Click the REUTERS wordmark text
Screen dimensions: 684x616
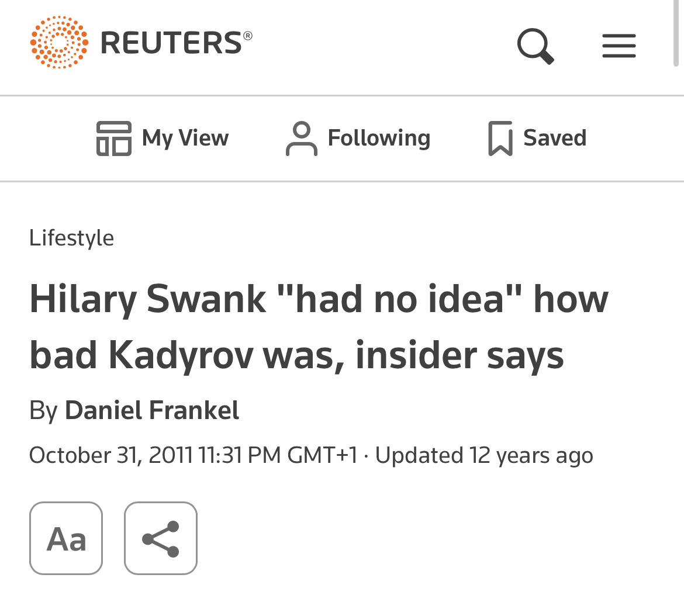[171, 43]
